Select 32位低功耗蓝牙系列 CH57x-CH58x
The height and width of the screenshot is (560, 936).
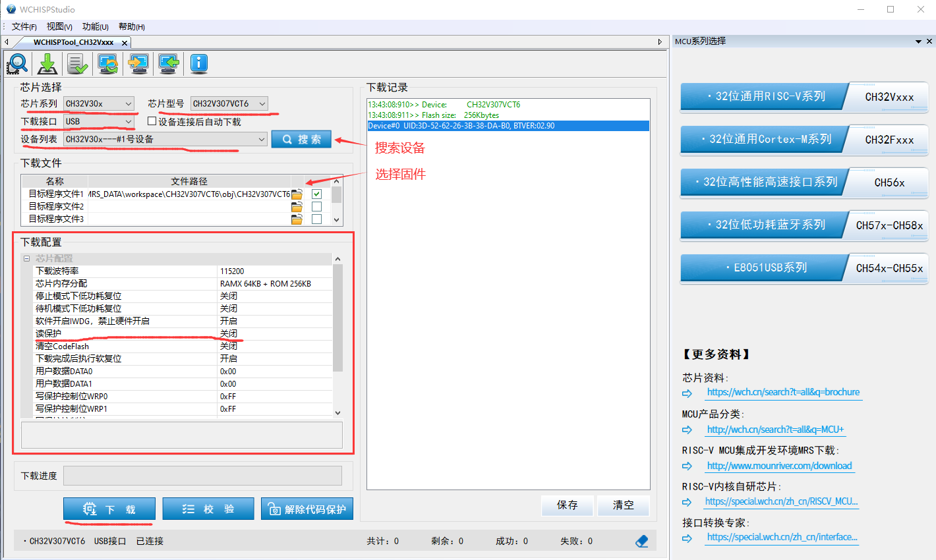point(804,225)
